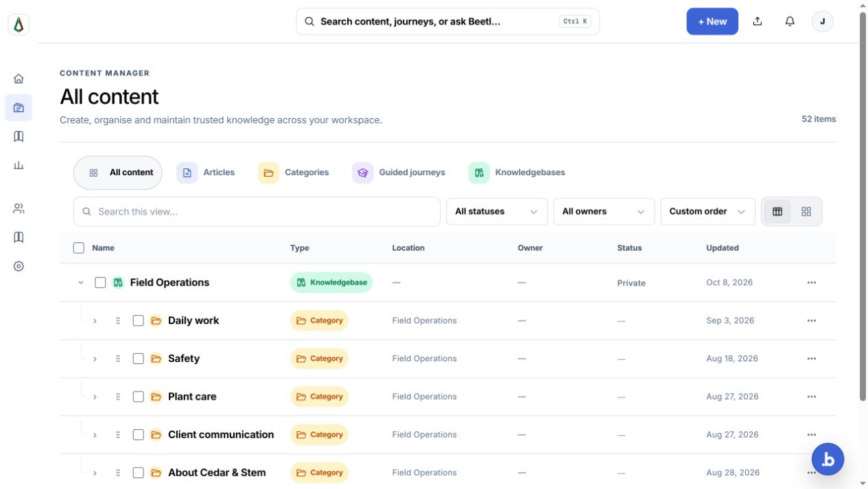Expand the Plant care category

coord(95,397)
